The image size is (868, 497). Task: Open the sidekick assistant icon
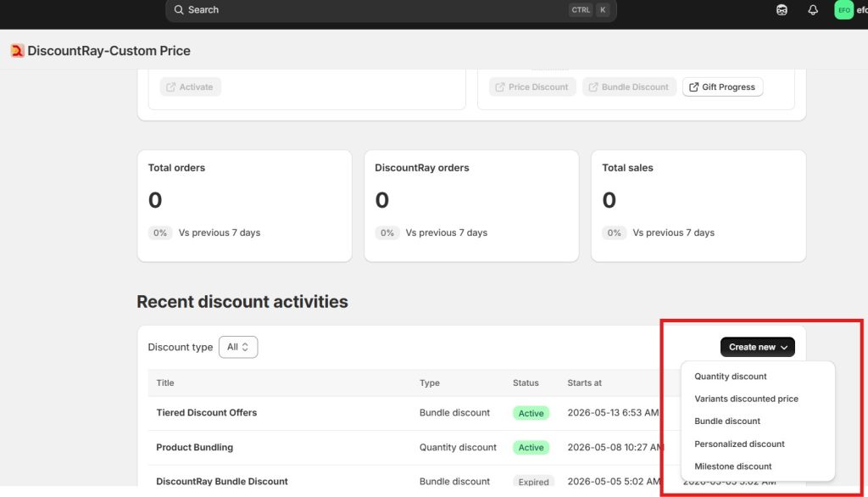[x=782, y=10]
